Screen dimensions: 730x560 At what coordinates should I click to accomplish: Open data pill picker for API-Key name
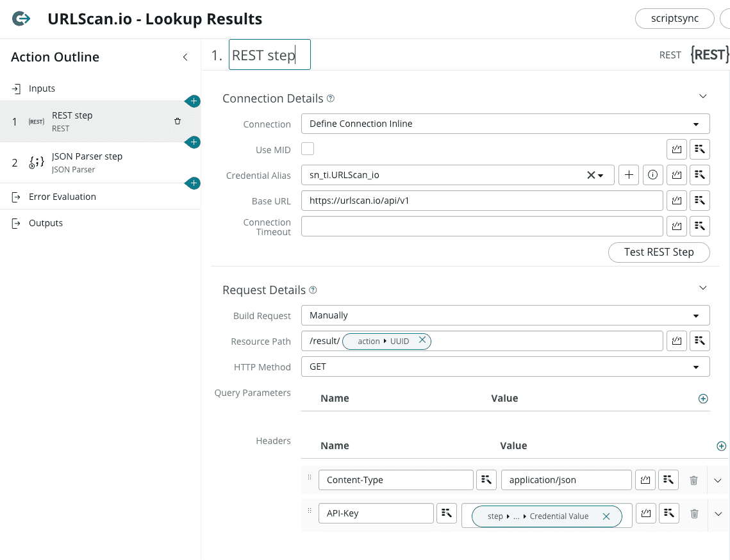pyautogui.click(x=447, y=513)
